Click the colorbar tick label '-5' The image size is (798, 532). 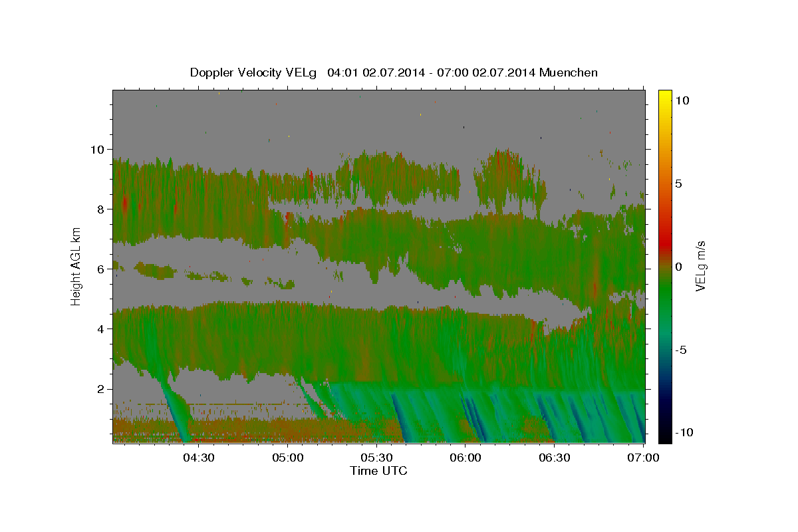[x=681, y=350]
